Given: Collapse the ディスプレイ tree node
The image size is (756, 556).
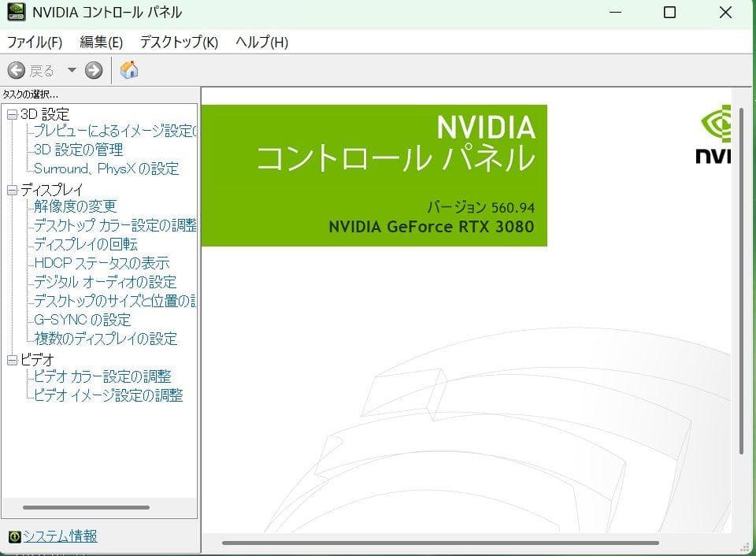Looking at the screenshot, I should pyautogui.click(x=12, y=190).
